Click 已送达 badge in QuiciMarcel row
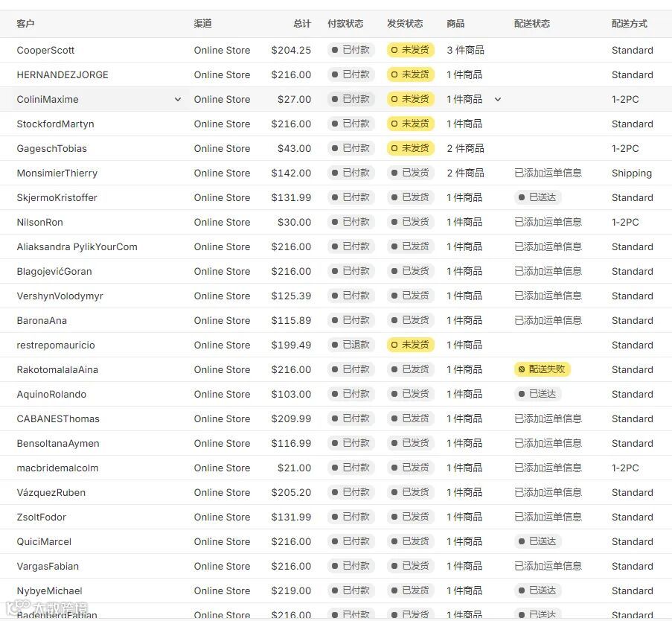Screen dimensions: 672x621 [x=537, y=541]
